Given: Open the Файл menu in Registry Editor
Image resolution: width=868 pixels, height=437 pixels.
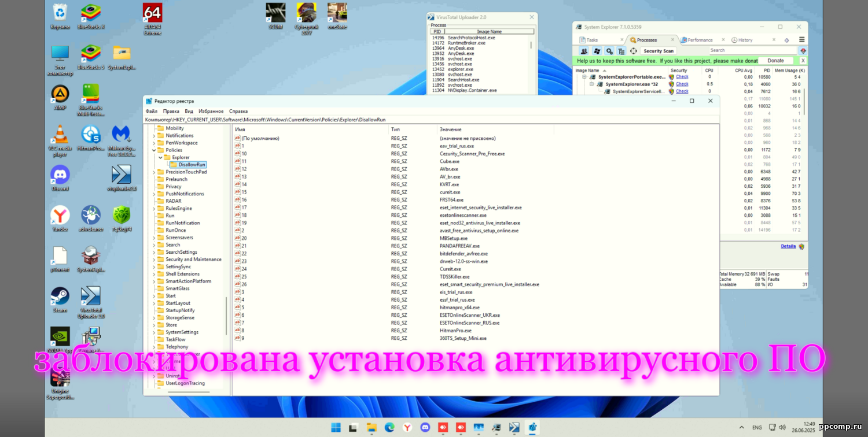Looking at the screenshot, I should (152, 111).
